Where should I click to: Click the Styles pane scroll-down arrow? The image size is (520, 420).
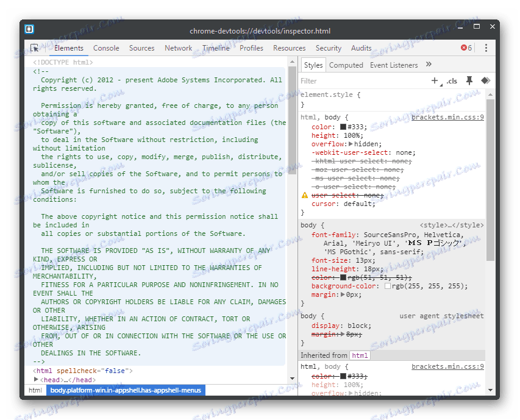(x=490, y=390)
